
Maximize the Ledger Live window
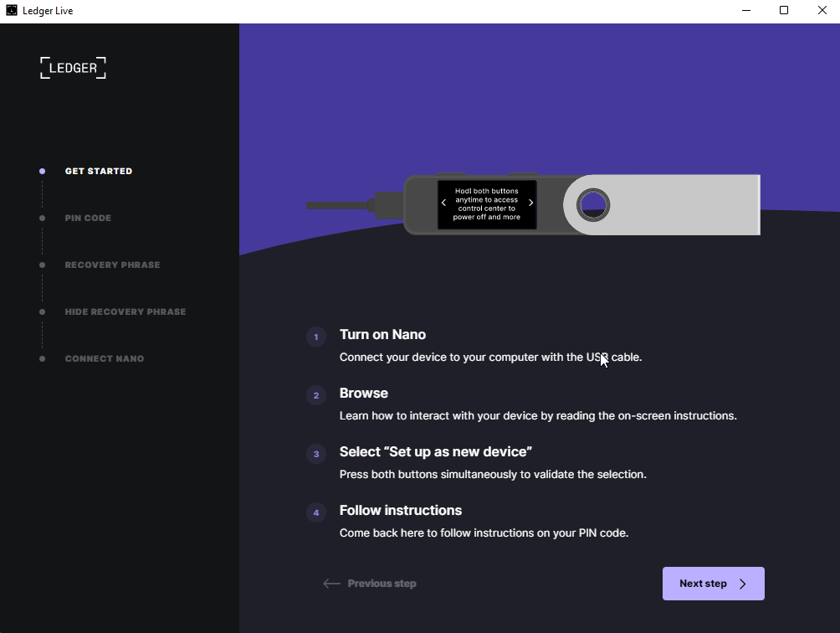click(x=784, y=11)
